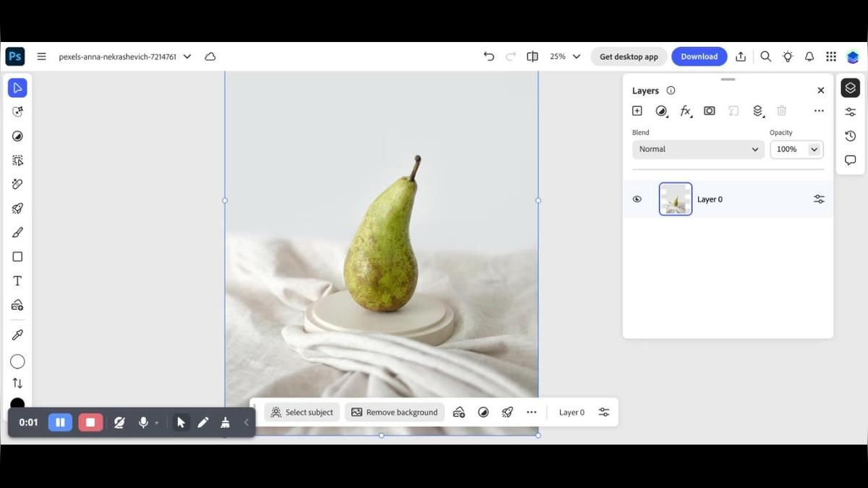Select the Brush tool in left toolbar
This screenshot has height=488, width=868.
click(17, 232)
